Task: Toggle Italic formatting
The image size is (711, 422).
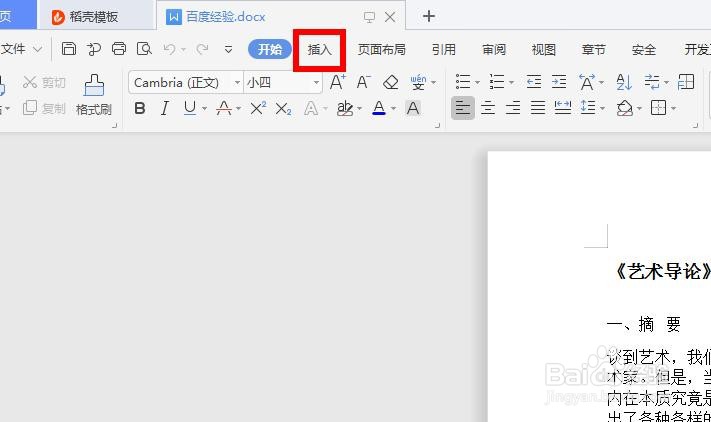Action: point(165,108)
